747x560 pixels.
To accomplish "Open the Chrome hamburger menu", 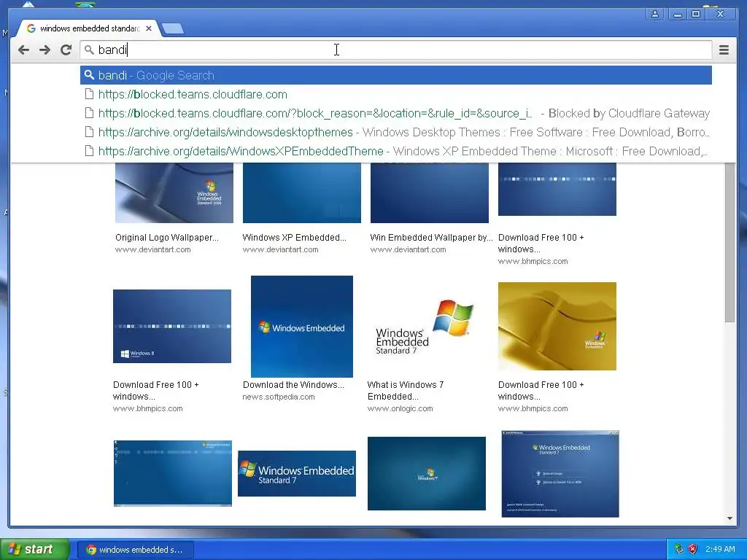I will click(724, 50).
